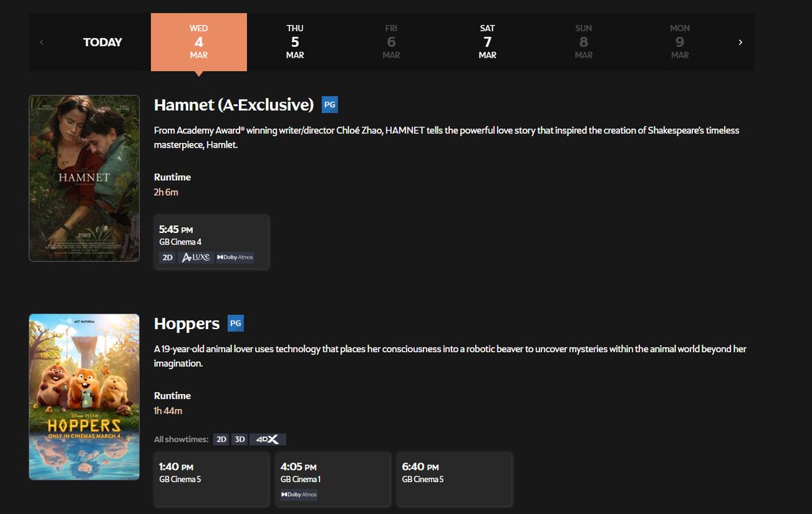
Task: Click Hoppers runtime value 1h 44m
Action: (x=168, y=411)
